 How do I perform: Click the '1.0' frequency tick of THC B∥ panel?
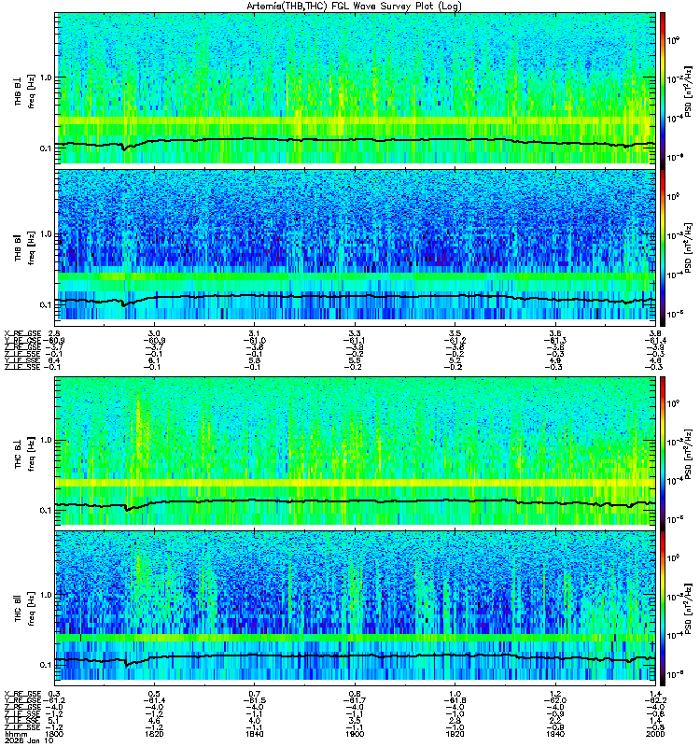(46, 595)
